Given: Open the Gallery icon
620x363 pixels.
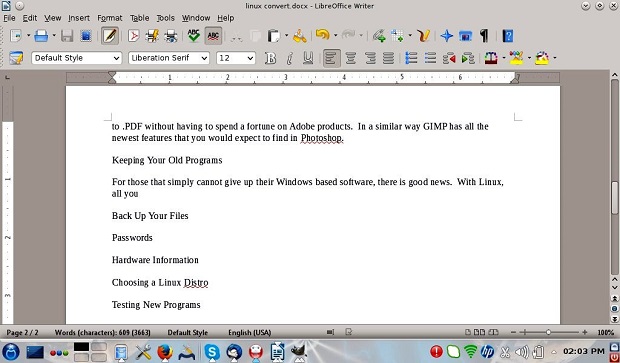Looking at the screenshot, I should 465,36.
